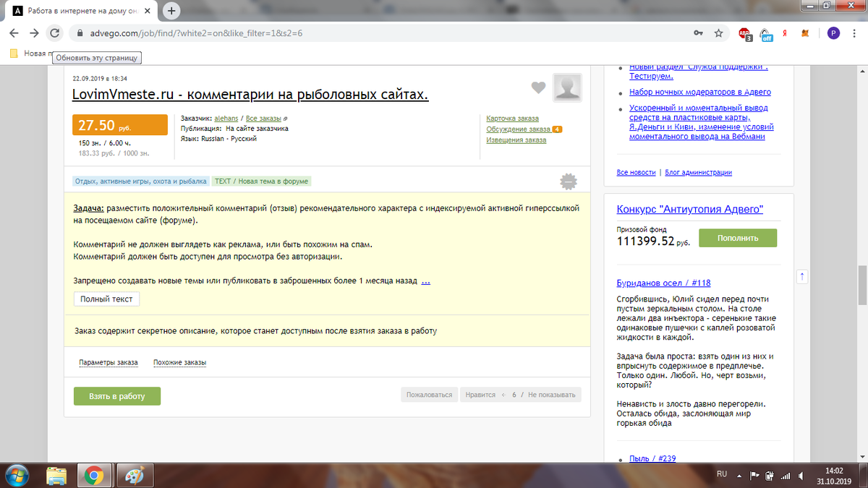Show full description with 'Полный текст' button
The height and width of the screenshot is (488, 868).
coord(106,299)
